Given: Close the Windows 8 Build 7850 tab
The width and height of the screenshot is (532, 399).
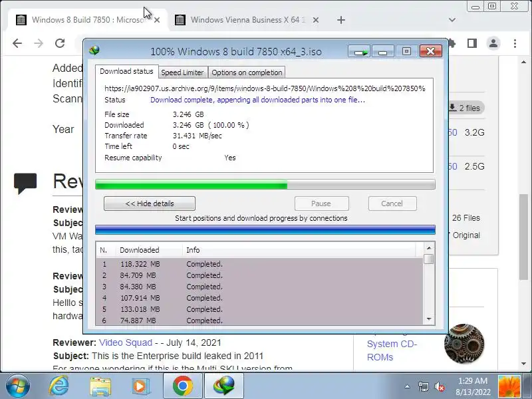Looking at the screenshot, I should tap(157, 20).
